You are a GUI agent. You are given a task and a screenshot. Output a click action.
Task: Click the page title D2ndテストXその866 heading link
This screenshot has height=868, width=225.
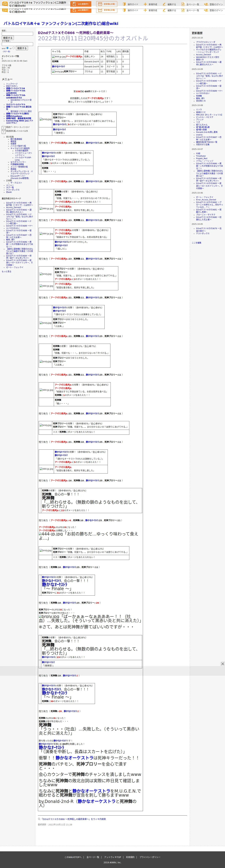pyautogui.click(x=76, y=33)
